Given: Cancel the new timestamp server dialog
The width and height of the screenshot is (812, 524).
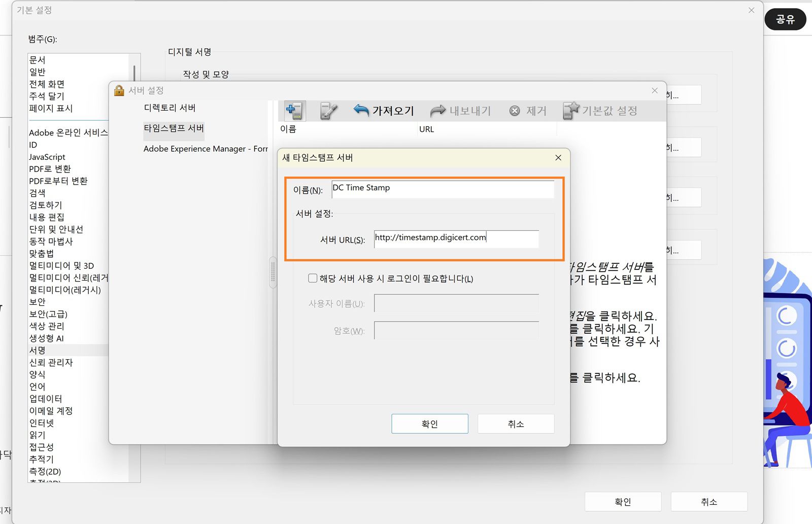Looking at the screenshot, I should tap(516, 424).
